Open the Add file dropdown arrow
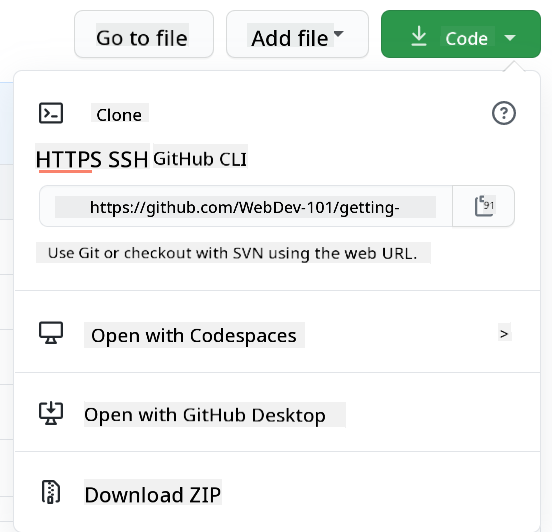This screenshot has width=552, height=532. coord(338,33)
